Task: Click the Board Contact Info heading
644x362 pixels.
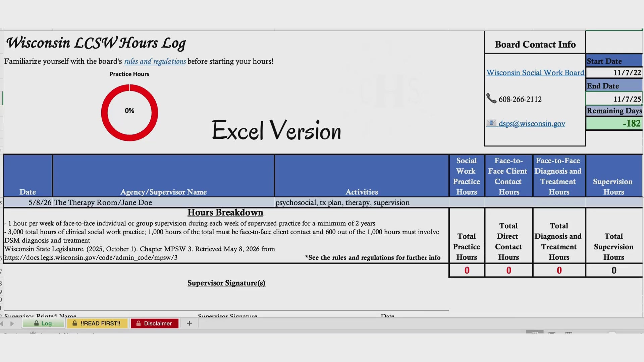Action: tap(535, 44)
